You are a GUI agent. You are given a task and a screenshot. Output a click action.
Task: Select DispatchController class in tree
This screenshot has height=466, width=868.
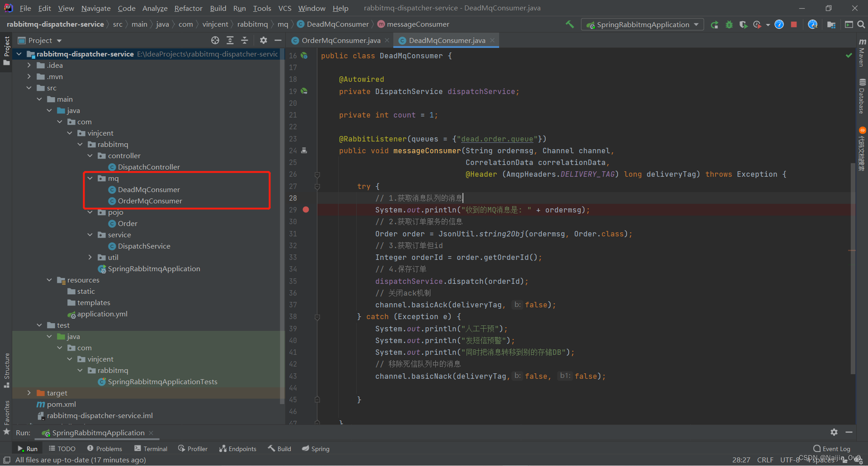pyautogui.click(x=149, y=167)
